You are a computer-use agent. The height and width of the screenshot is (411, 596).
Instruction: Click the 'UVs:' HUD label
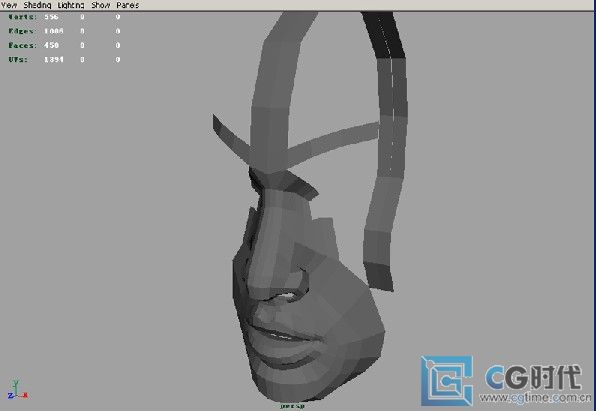pyautogui.click(x=18, y=60)
